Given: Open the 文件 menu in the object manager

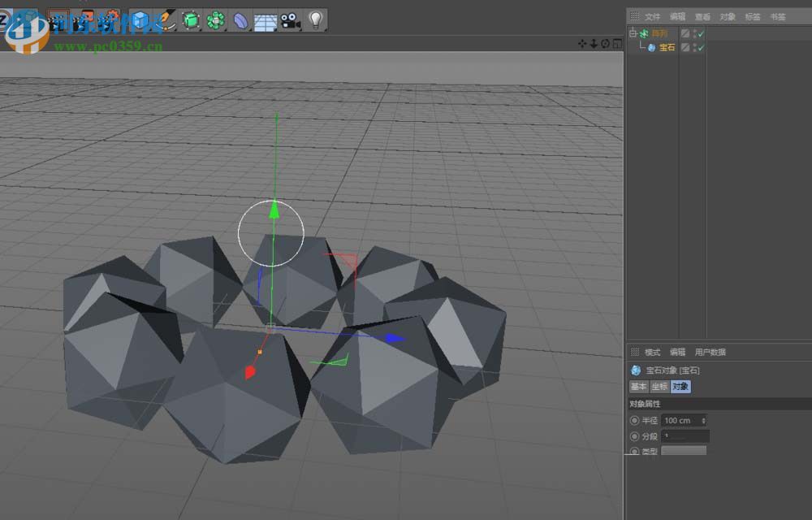Looking at the screenshot, I should [x=652, y=15].
